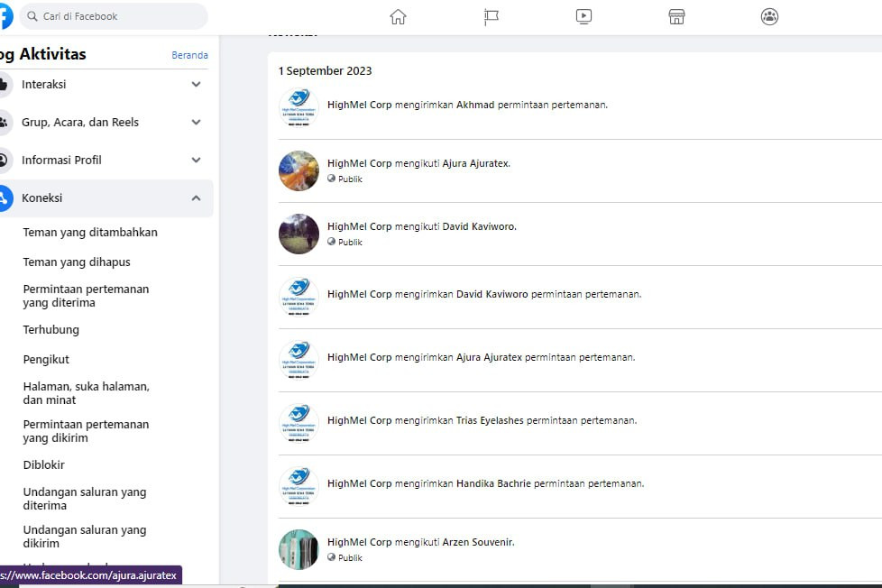Viewport: 882px width, 588px height.
Task: Open Ajura Ajuratex link in permintaan pertemanan entry
Action: click(x=490, y=357)
